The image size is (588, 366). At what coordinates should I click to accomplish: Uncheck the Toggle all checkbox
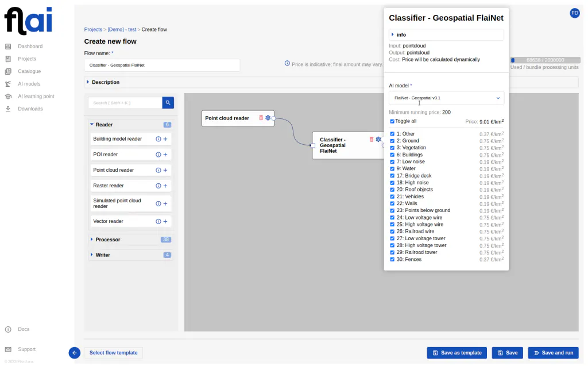coord(392,121)
